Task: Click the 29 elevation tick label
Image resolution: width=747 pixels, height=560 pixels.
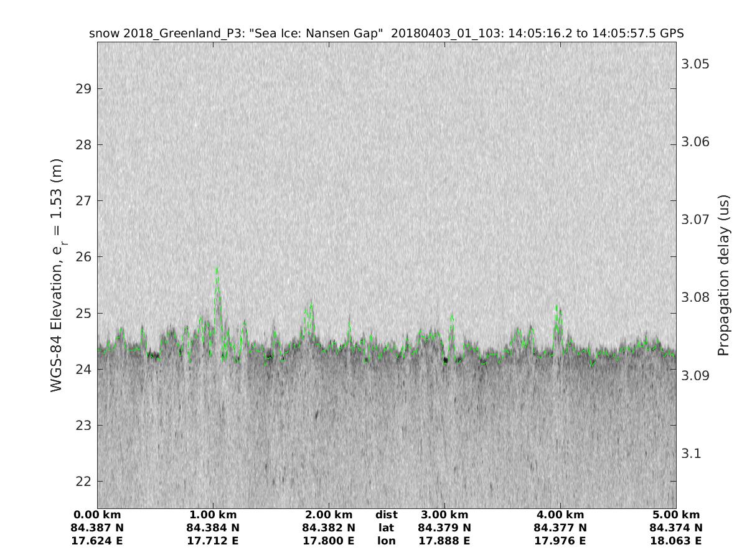Action: coord(83,88)
